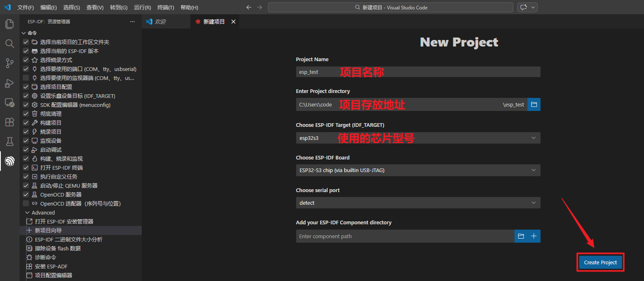The height and width of the screenshot is (281, 644).
Task: Click the trash icon beside 彻底清理
Action: tap(35, 114)
